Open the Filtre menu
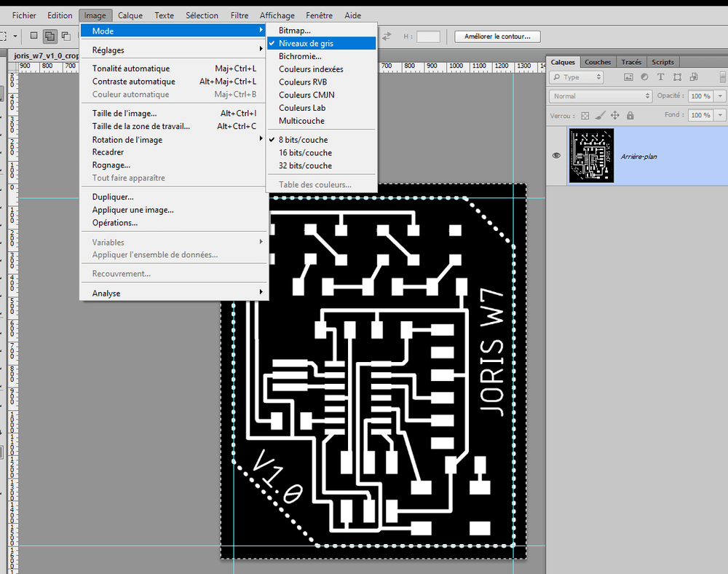 click(x=240, y=15)
